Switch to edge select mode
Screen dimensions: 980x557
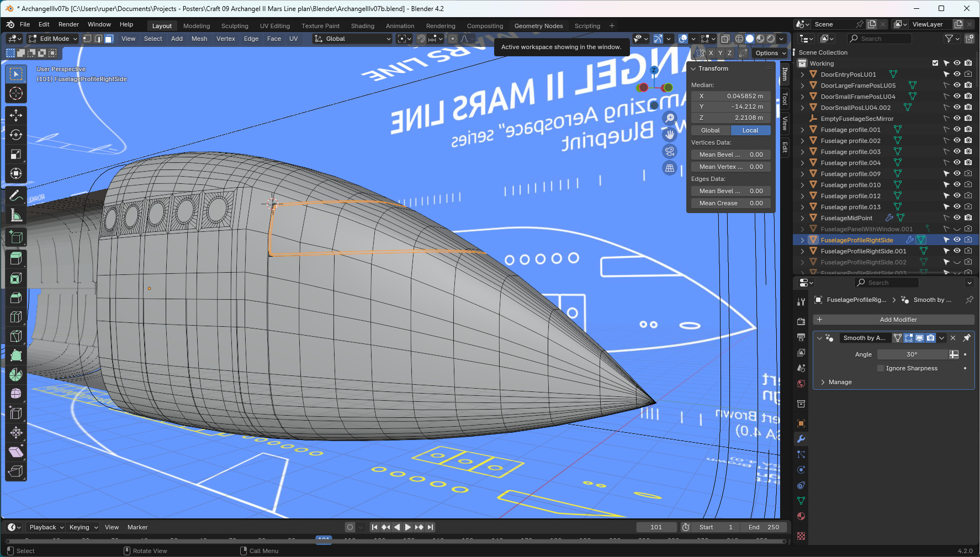[98, 39]
